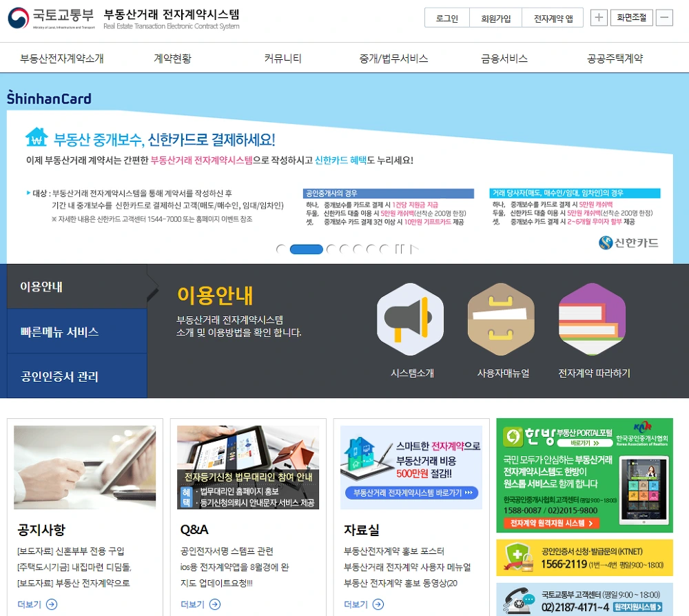Click 전자계약 원격지원 시스템 red button
This screenshot has height=616, width=689.
[x=551, y=523]
